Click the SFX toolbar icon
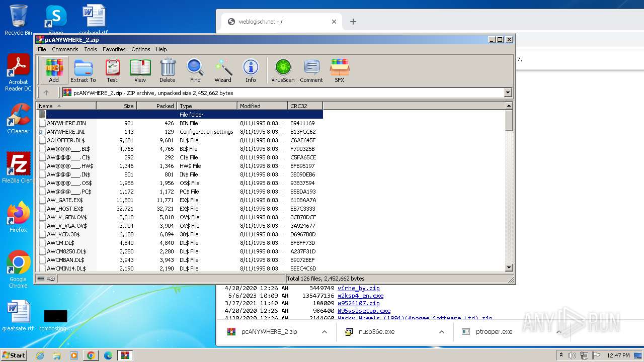644x362 pixels. [340, 70]
